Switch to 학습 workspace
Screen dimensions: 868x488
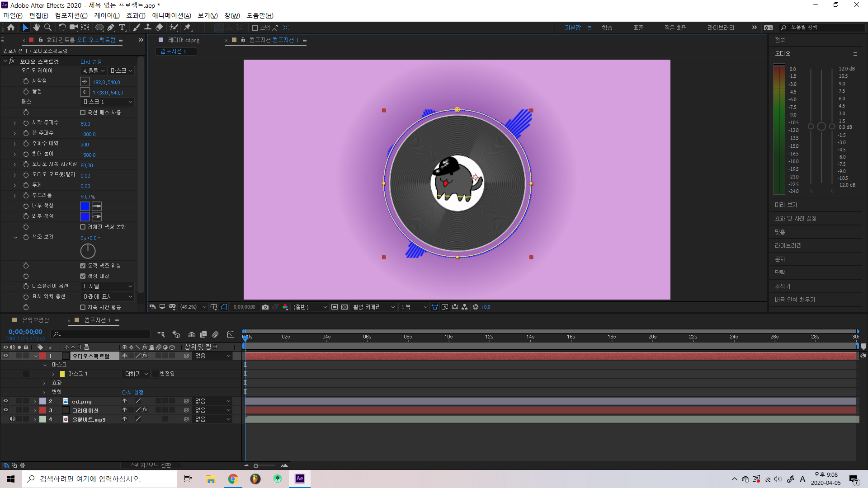(x=607, y=28)
